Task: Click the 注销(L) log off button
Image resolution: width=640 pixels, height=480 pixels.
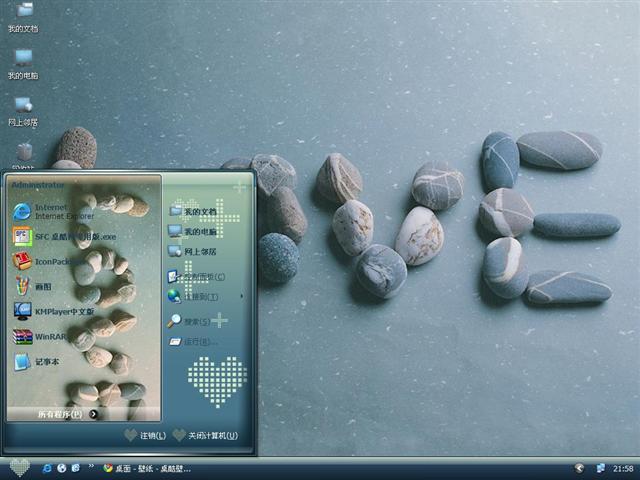Action: tap(145, 436)
